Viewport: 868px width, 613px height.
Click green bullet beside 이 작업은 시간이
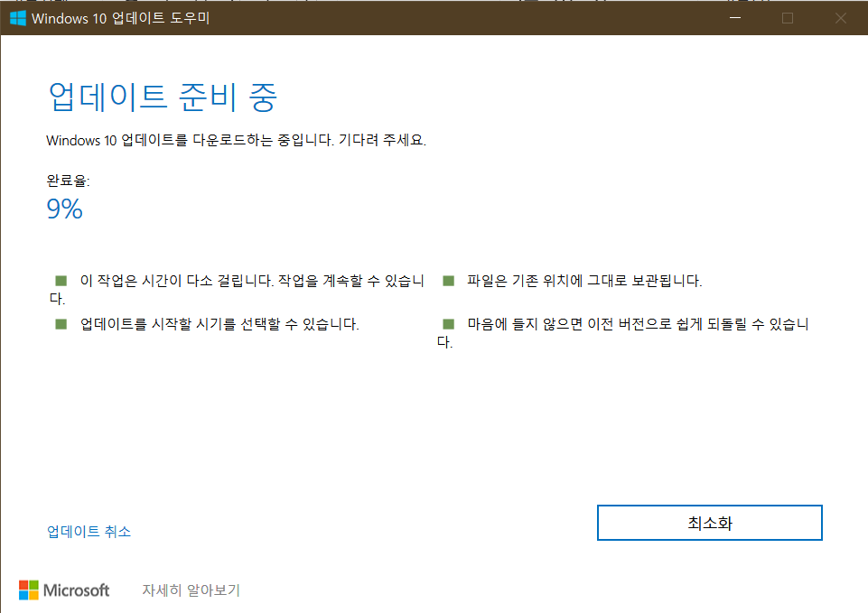61,281
